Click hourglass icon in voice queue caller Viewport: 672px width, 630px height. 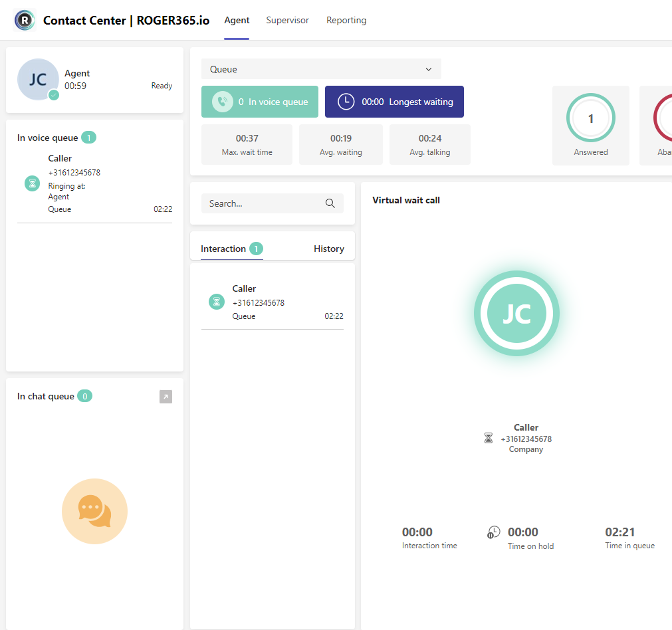coord(32,183)
